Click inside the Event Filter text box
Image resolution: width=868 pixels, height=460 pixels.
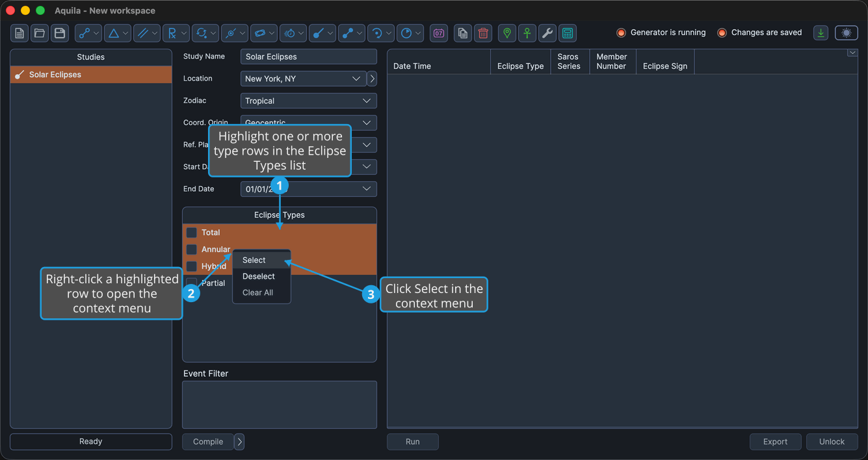[280, 405]
